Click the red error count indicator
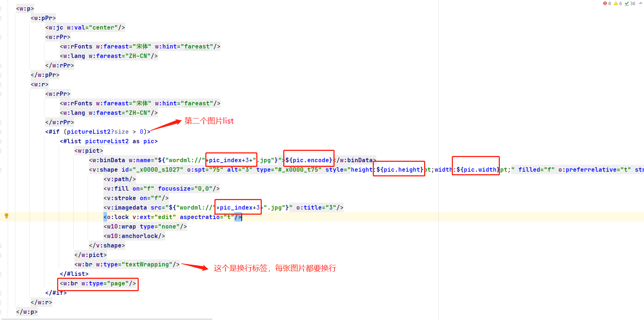The image size is (644, 320). tap(607, 4)
